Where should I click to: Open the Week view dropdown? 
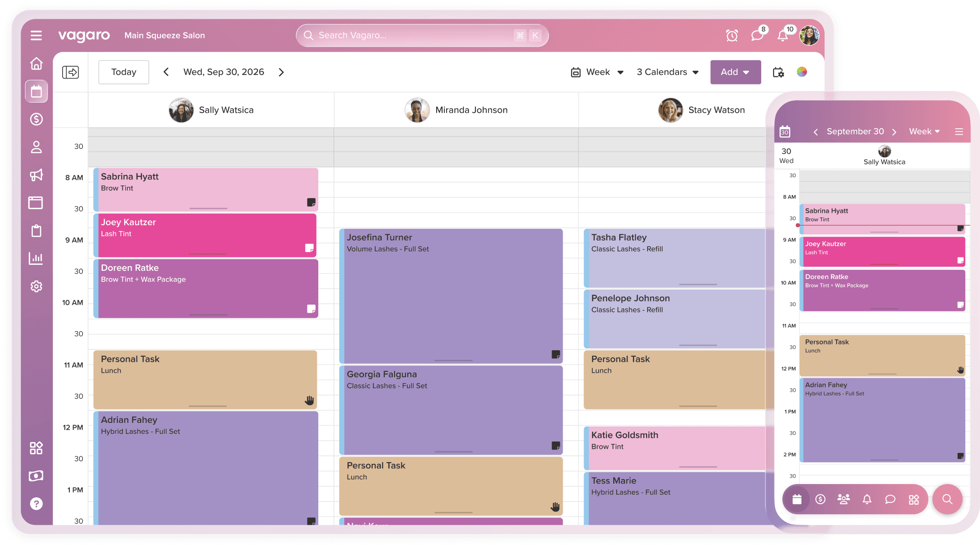coord(597,72)
